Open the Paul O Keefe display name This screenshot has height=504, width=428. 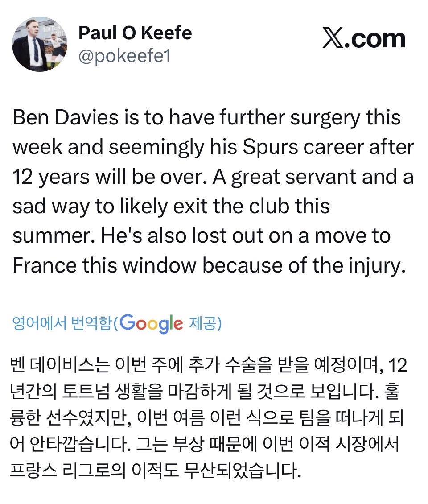point(135,33)
